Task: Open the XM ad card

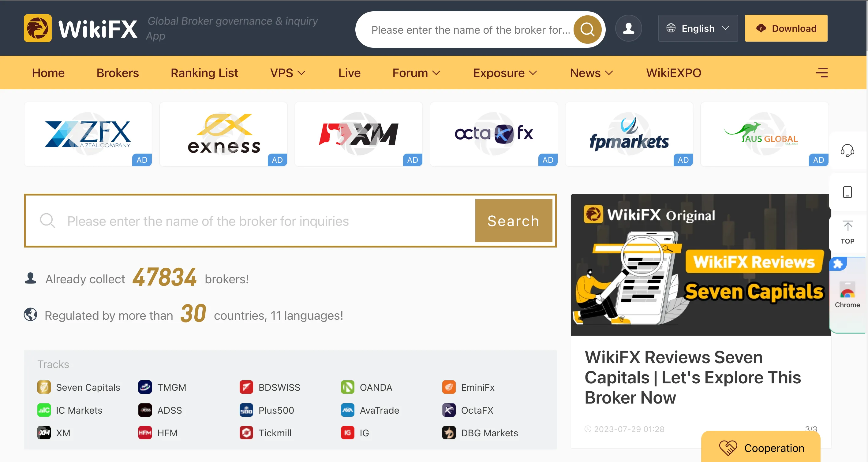Action: (x=358, y=134)
